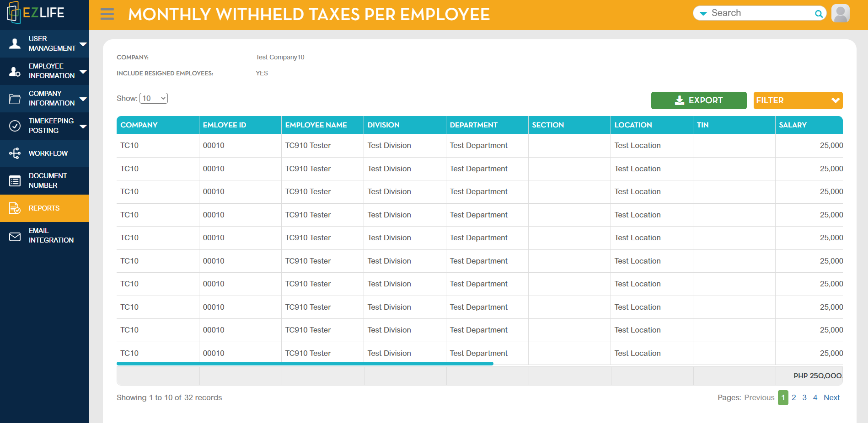Sort by DEPARTMENT column header
The image size is (868, 423).
coord(487,125)
